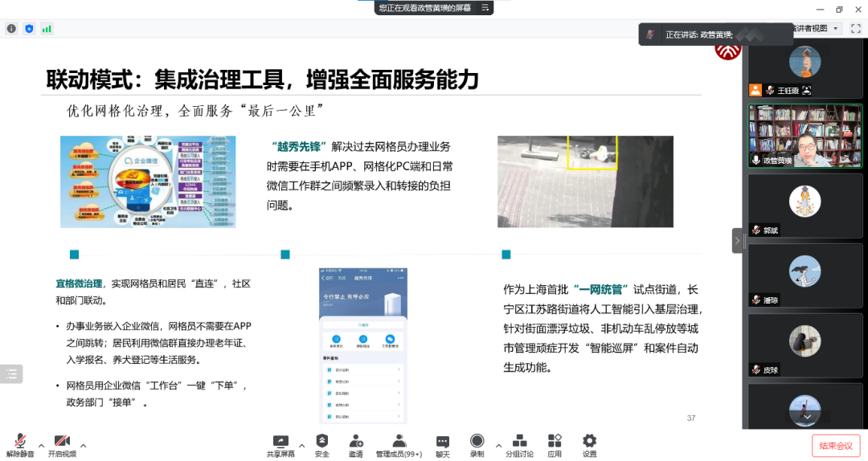Open the Apps (应用) icon
The height and width of the screenshot is (461, 868).
(x=555, y=442)
